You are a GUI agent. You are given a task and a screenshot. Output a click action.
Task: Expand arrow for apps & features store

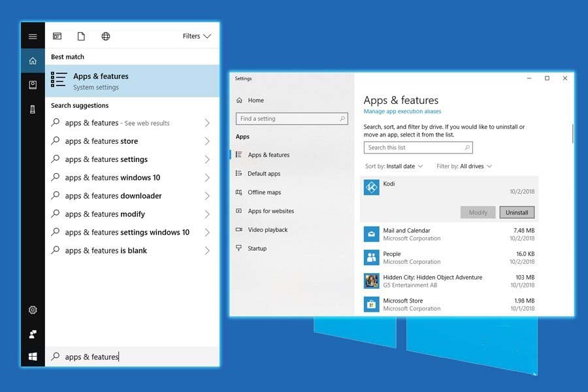[207, 141]
